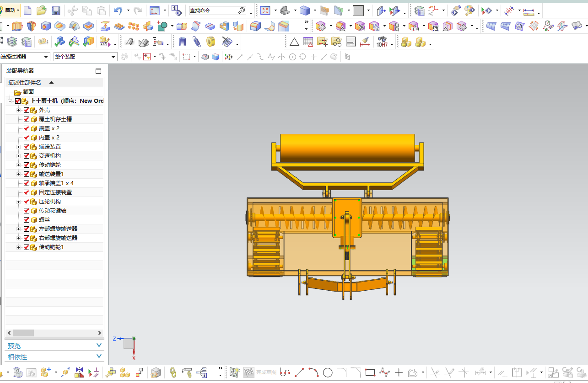Select the sketch Line tool
This screenshot has height=383, width=588.
tap(299, 372)
